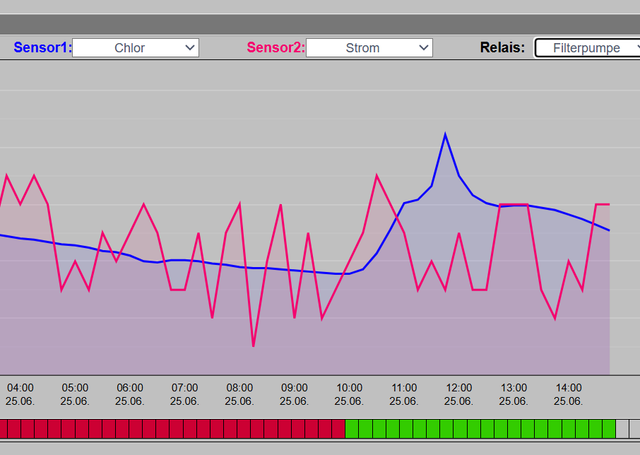The width and height of the screenshot is (640, 455).
Task: Click the pink Strom peak before 11:00
Action: pyautogui.click(x=376, y=175)
